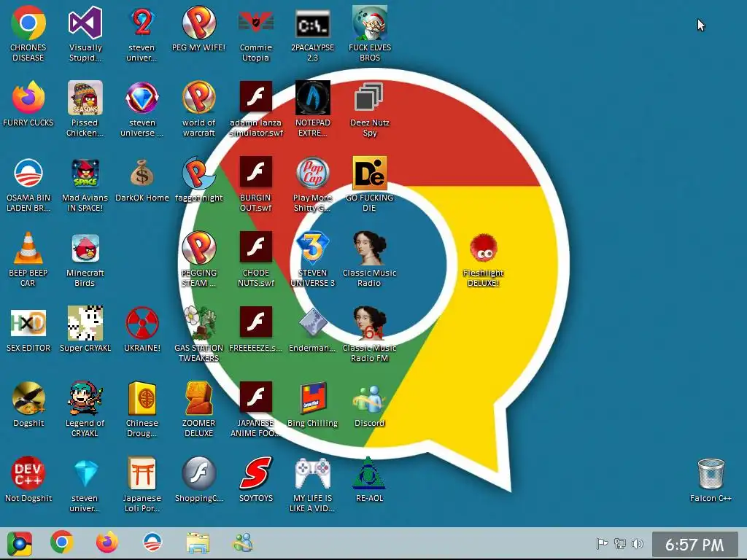Select the DarkOK Home money bag icon
Image resolution: width=747 pixels, height=560 pixels.
(142, 173)
